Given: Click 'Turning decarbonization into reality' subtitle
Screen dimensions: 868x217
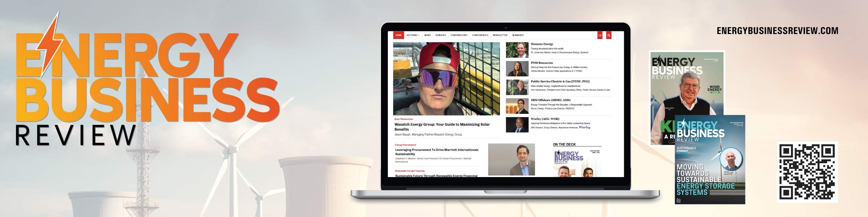Looking at the screenshot, I should pyautogui.click(x=547, y=49).
